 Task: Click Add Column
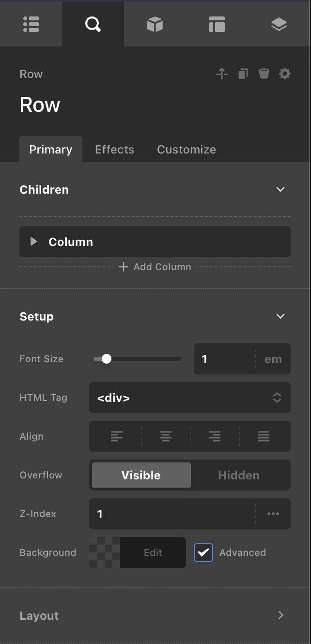pos(155,267)
